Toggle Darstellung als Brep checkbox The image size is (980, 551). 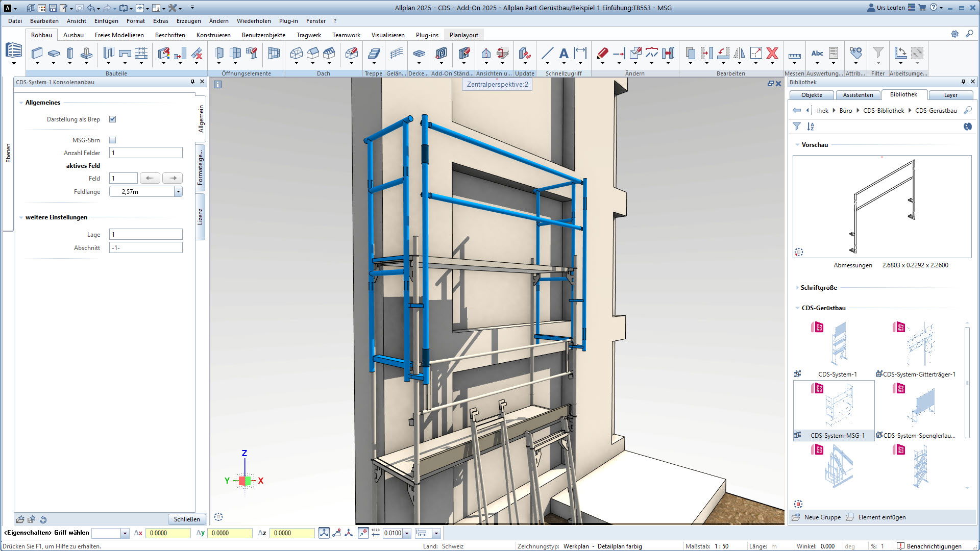[x=113, y=119]
